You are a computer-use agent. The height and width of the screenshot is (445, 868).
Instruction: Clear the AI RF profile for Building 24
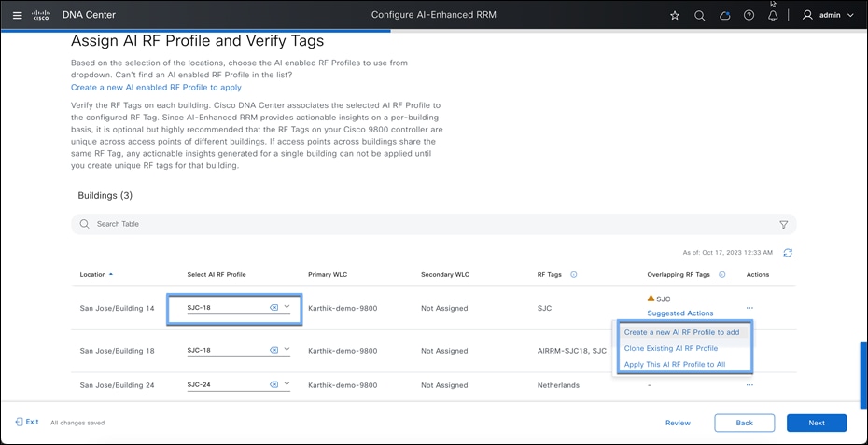tap(273, 384)
